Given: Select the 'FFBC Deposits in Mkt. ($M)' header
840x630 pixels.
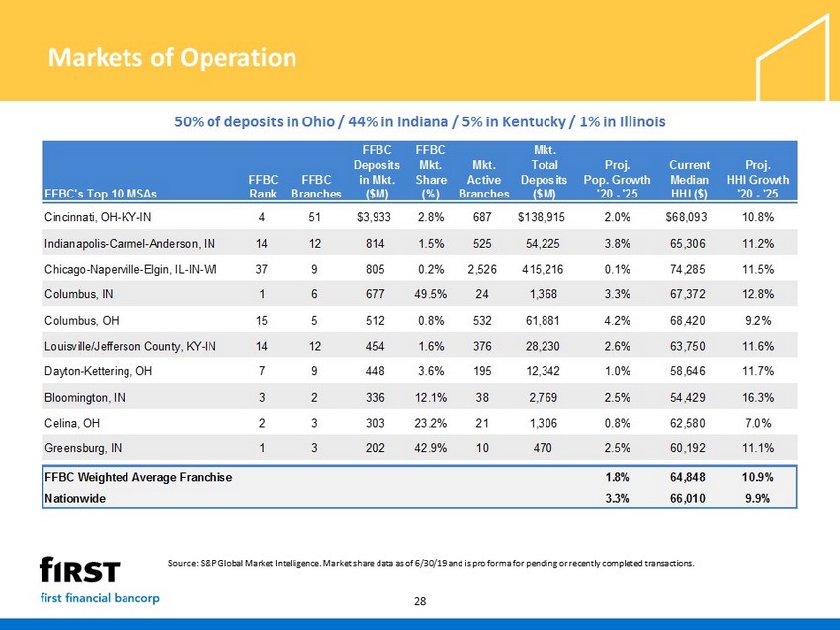Looking at the screenshot, I should pyautogui.click(x=377, y=172).
